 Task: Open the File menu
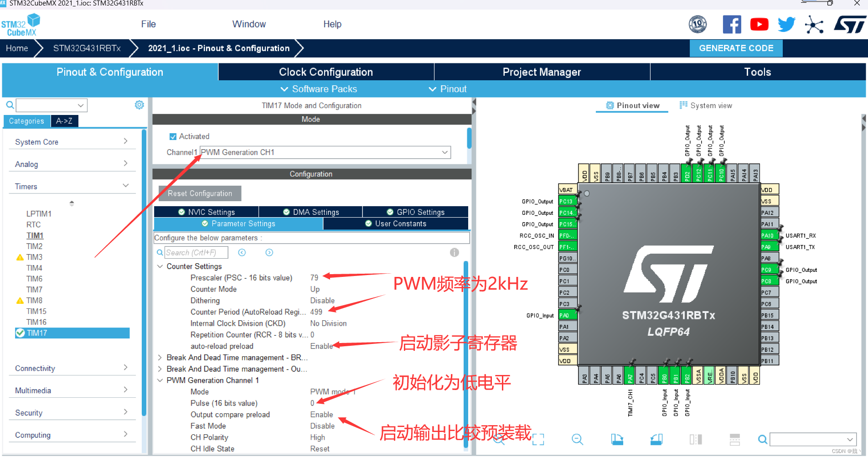[148, 24]
